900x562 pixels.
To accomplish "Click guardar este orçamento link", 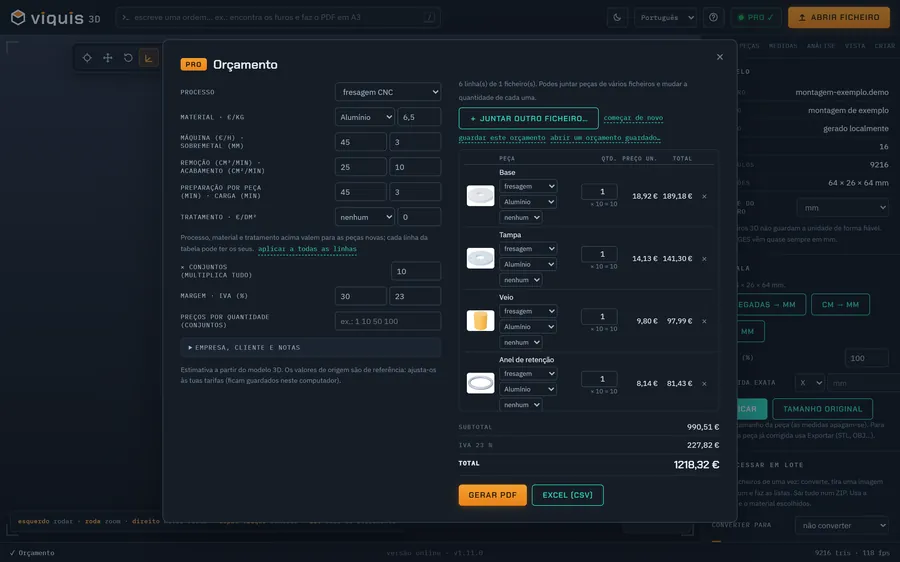I will coord(502,138).
